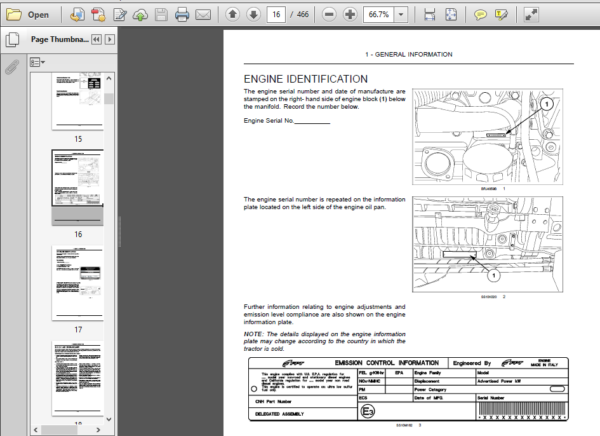Select the page 16 thumbnail

78,187
